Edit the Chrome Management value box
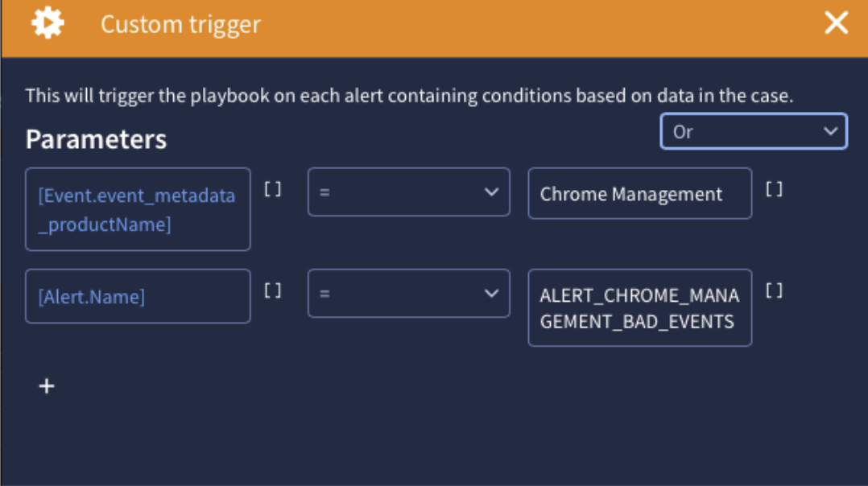The width and height of the screenshot is (868, 486). [x=639, y=193]
